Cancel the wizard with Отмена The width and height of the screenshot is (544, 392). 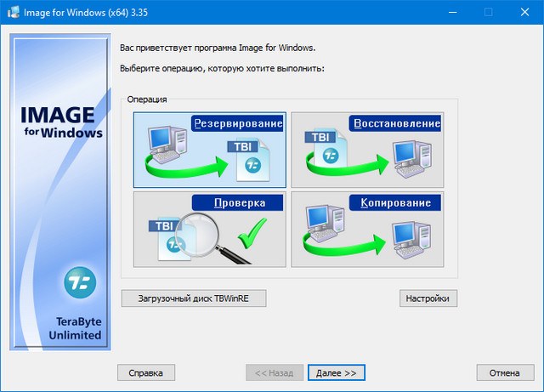click(x=505, y=372)
